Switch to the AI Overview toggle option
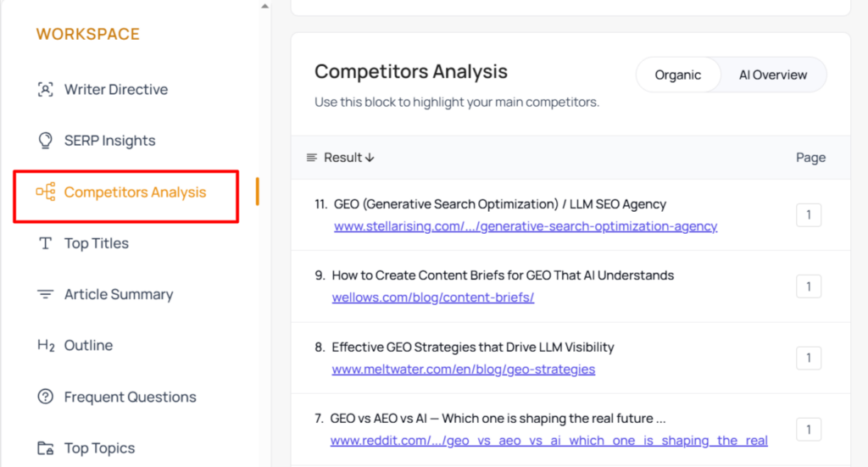Image resolution: width=868 pixels, height=467 pixels. click(773, 75)
